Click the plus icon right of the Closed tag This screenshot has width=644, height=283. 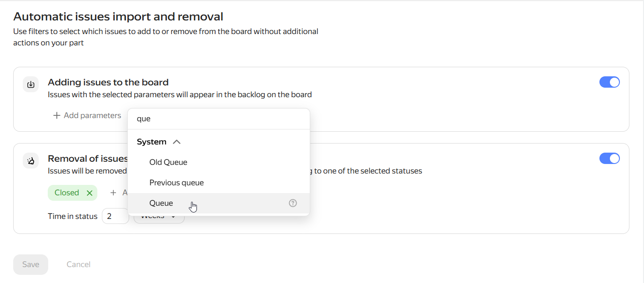(113, 193)
